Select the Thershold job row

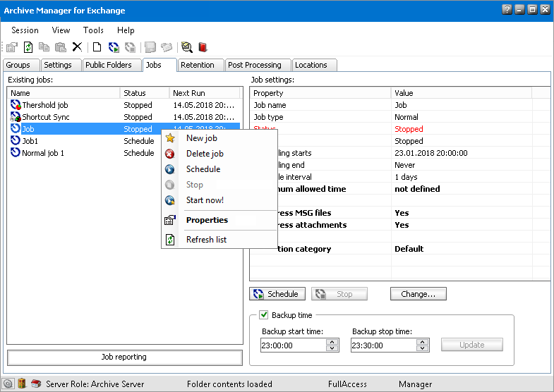[x=45, y=105]
